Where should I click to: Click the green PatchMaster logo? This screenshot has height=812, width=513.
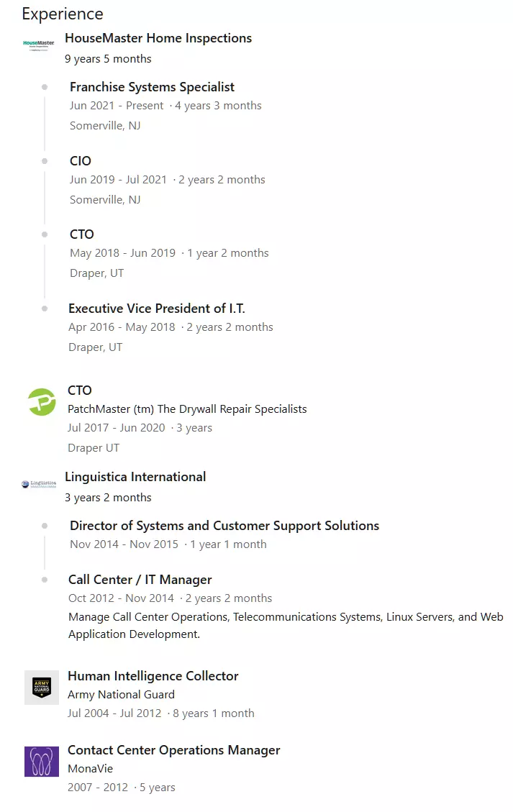(x=42, y=401)
